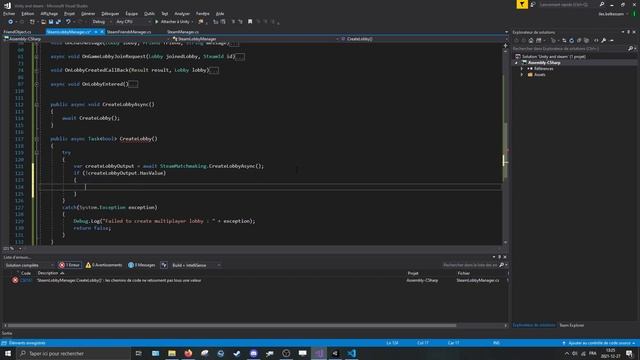Click the collapse all icon in Solution Explorer
640x360 pixels.
pos(579,40)
